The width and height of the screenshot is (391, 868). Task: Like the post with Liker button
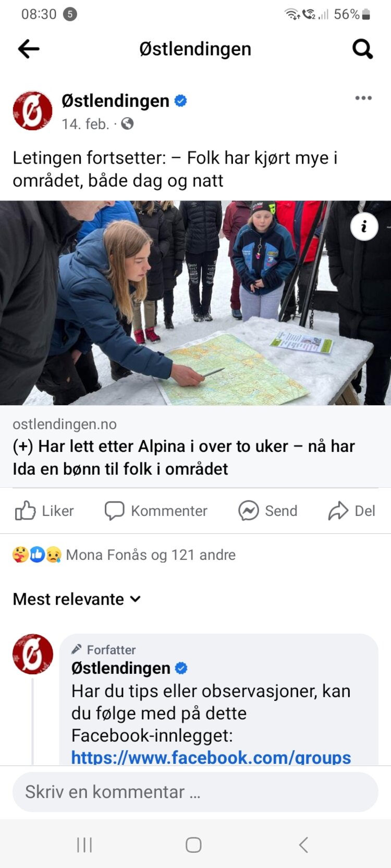44,511
